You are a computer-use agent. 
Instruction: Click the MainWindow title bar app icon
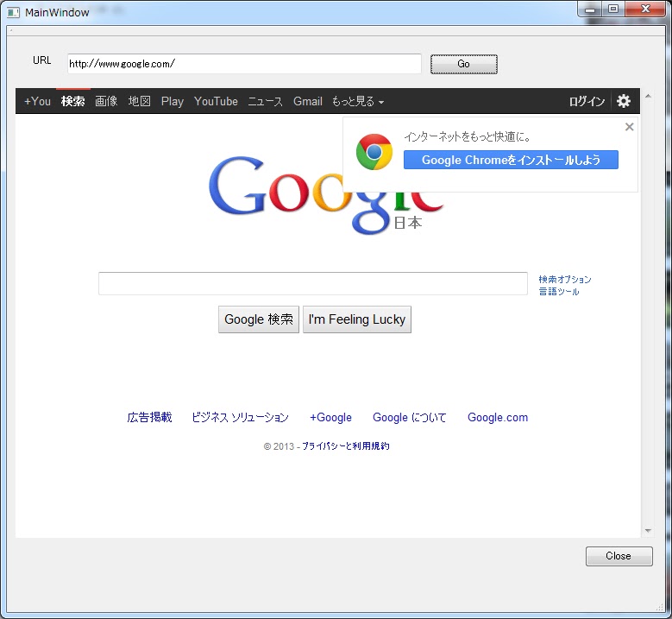(x=13, y=12)
